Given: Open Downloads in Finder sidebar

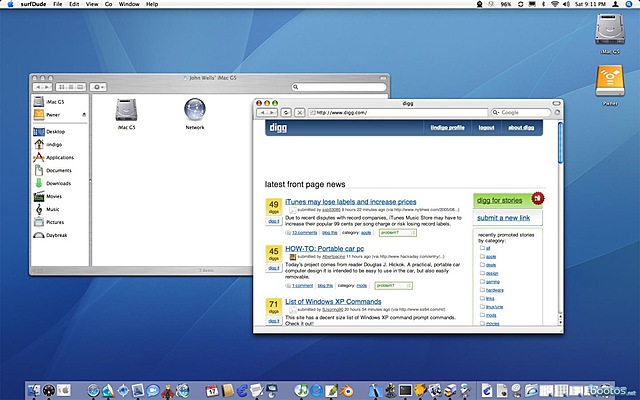Looking at the screenshot, I should (x=60, y=183).
